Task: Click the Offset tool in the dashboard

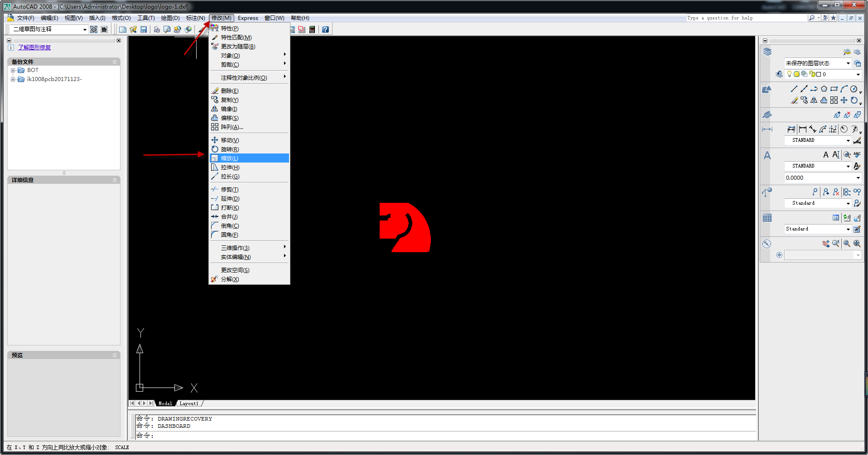Action: click(x=824, y=100)
